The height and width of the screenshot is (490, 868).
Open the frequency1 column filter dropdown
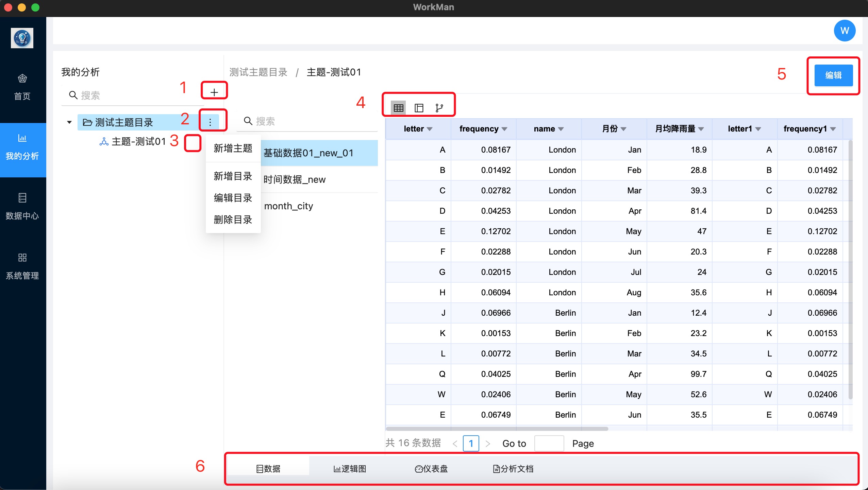coord(833,129)
